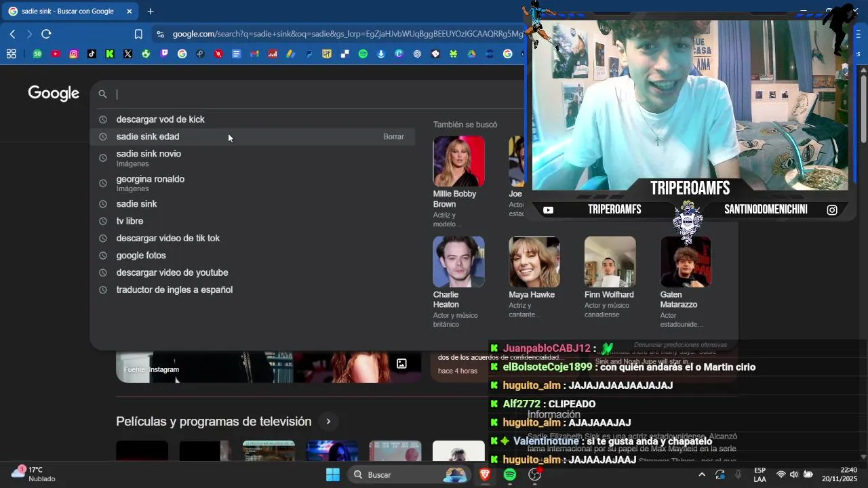Click image icon on Instagram result thumbnail
This screenshot has width=868, height=488.
pos(401,364)
